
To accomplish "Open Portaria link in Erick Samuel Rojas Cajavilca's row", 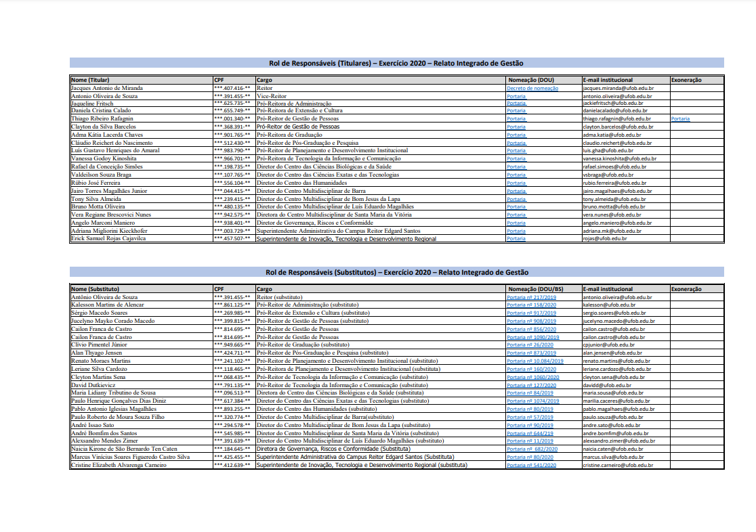I will click(x=516, y=238).
